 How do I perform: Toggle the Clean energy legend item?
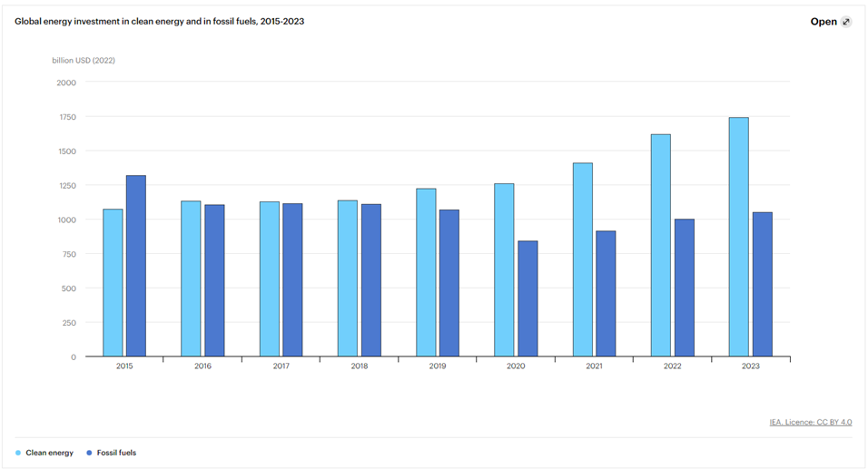[44, 453]
